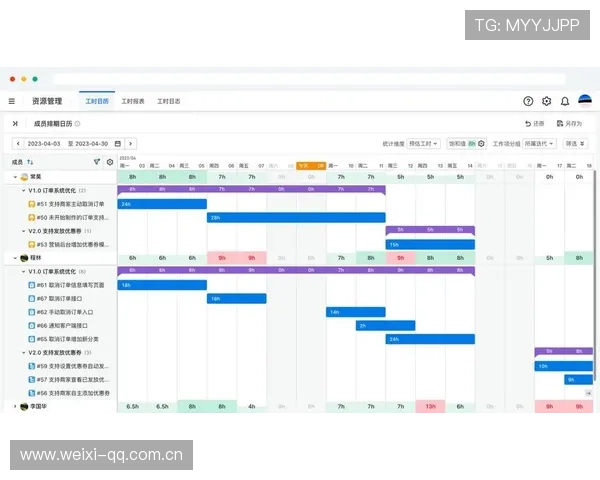Collapse the first member row (8h hours)
The height and width of the screenshot is (480, 600).
point(15,177)
